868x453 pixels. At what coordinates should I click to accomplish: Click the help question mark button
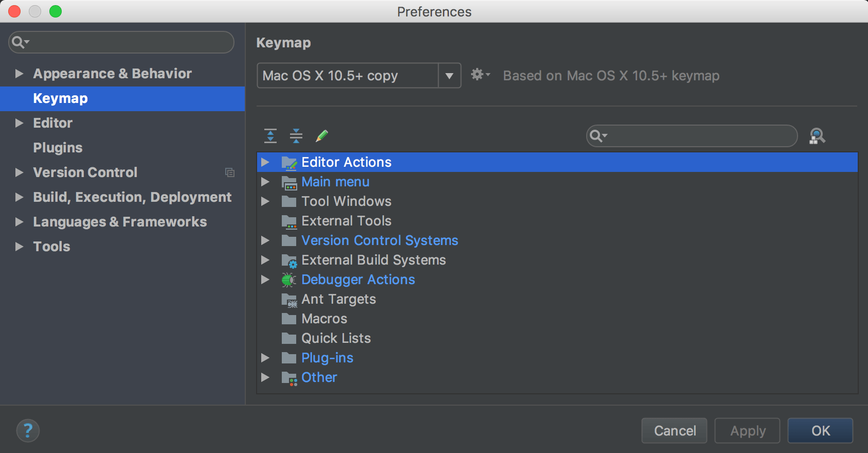28,430
